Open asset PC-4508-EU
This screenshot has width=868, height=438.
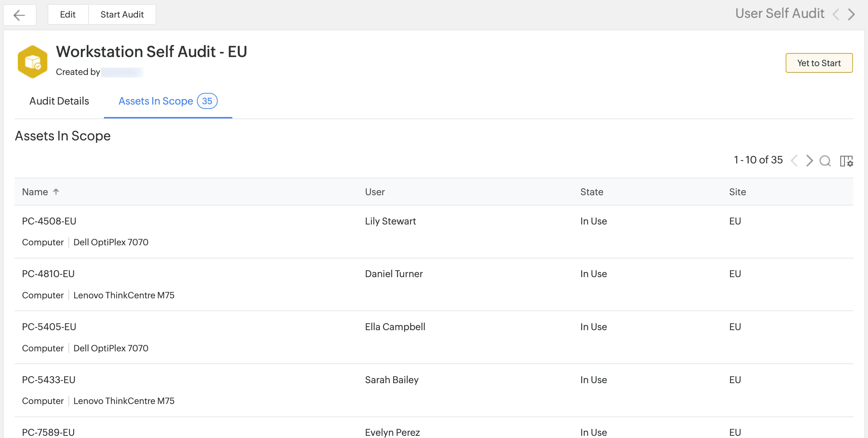(x=49, y=221)
